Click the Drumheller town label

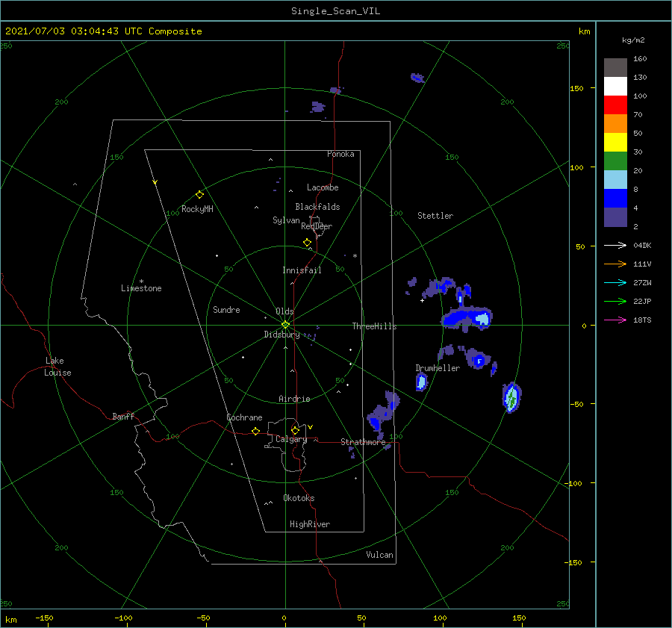(438, 368)
